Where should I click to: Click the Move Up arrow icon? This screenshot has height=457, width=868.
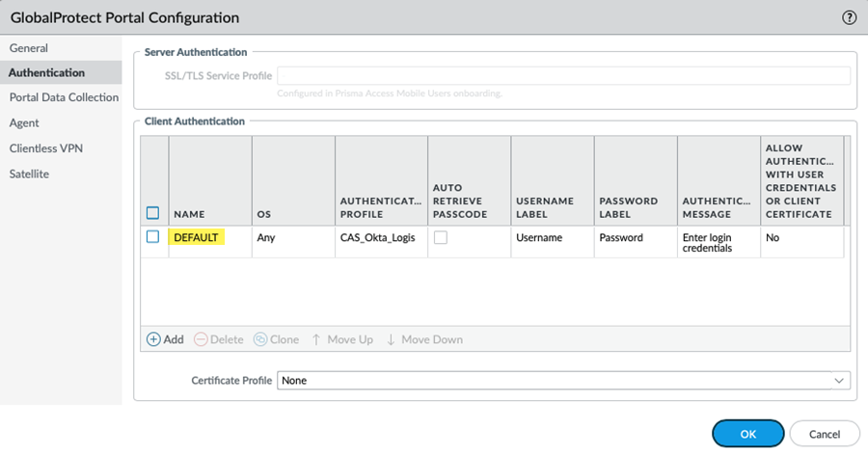coord(316,339)
